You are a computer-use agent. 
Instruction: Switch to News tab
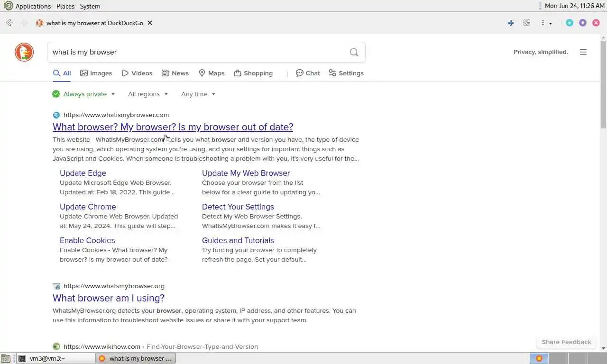175,73
